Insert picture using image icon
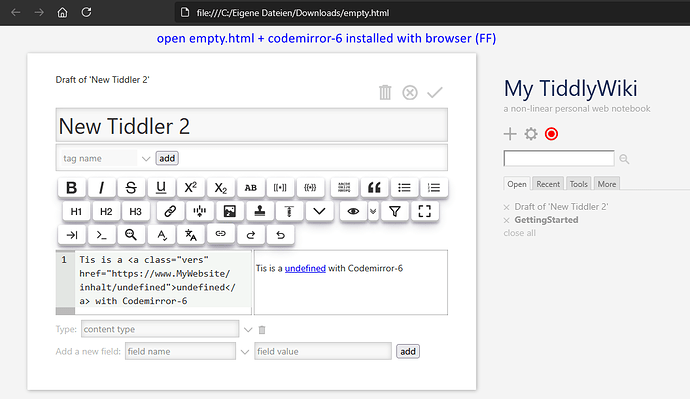Screen dimensions: 690x399 (230, 212)
